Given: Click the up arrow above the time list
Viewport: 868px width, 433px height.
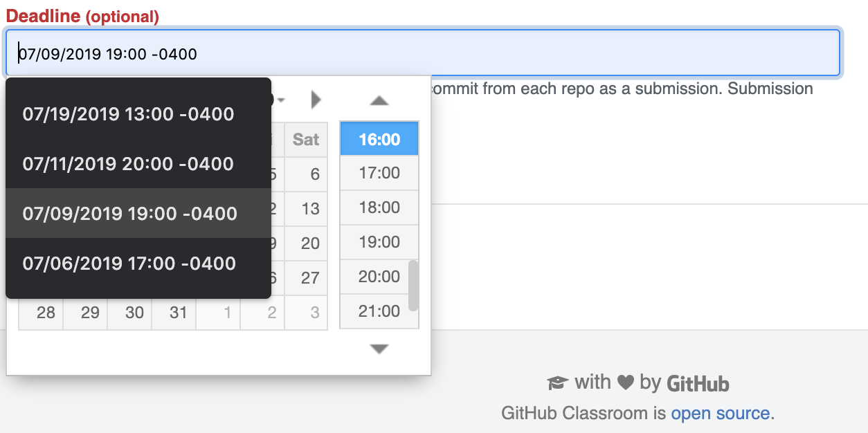Looking at the screenshot, I should point(379,100).
